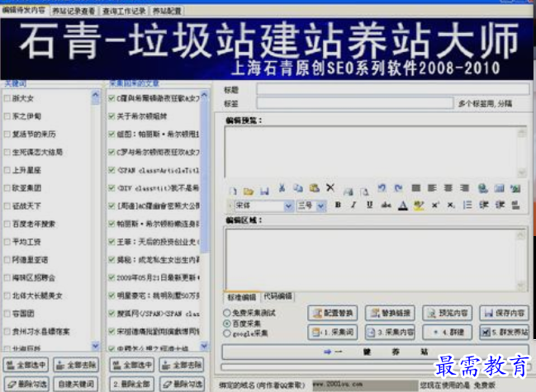Uncheck the 关于希尔顿姐妹 article checkbox
536x392 pixels.
point(111,116)
